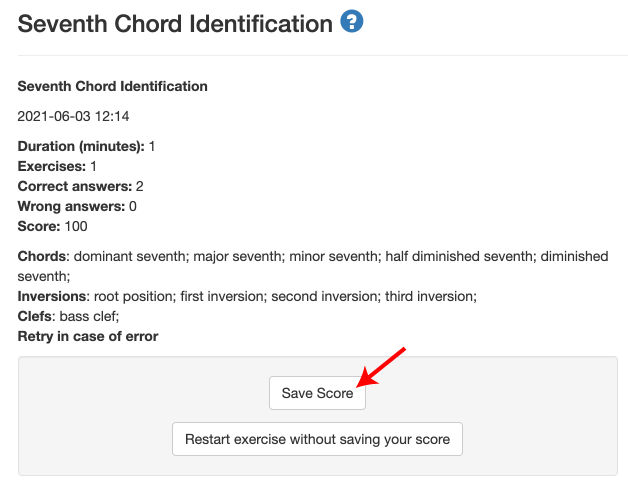Viewport: 628px width, 486px height.
Task: Click the half diminished seventh text
Action: coord(460,256)
